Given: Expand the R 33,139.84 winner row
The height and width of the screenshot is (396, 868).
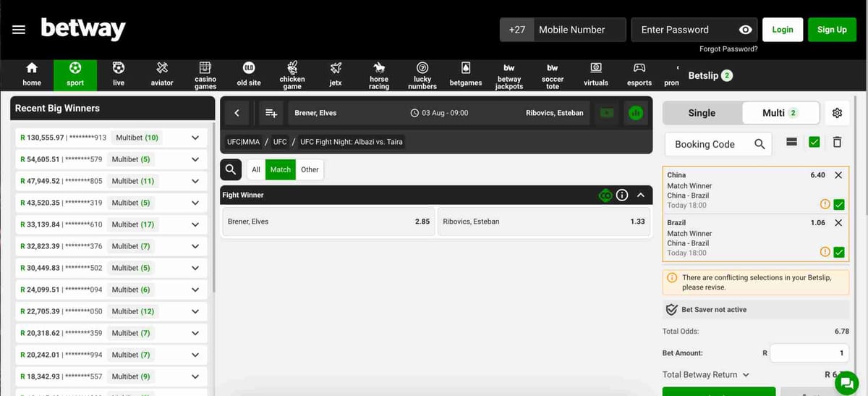Looking at the screenshot, I should [195, 224].
